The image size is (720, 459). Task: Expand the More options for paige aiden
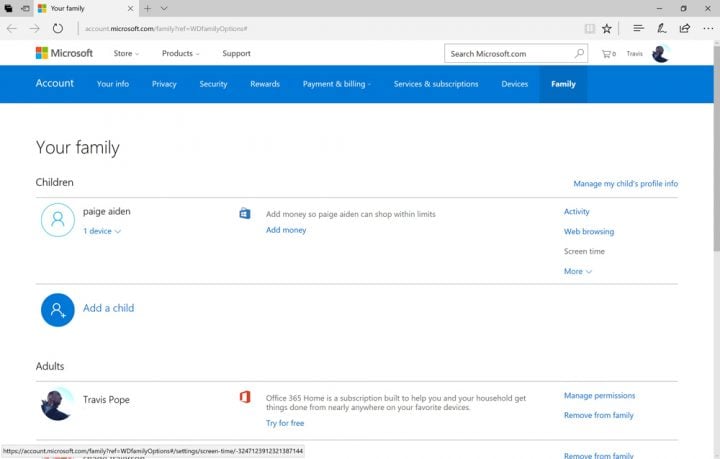(578, 271)
